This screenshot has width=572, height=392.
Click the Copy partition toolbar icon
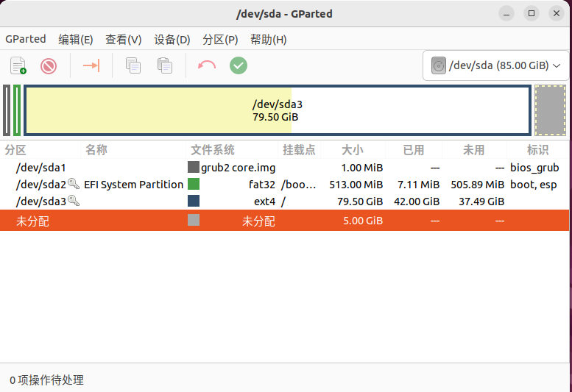click(x=133, y=65)
